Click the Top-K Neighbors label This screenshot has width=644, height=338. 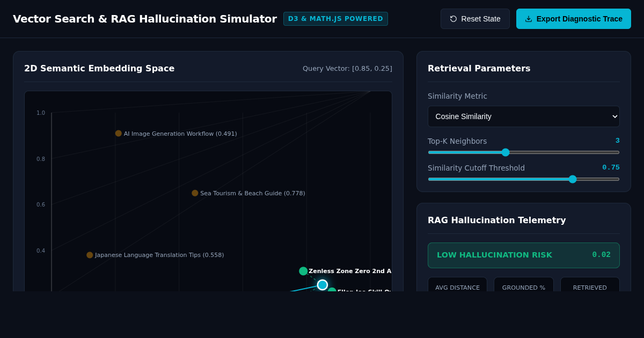click(x=457, y=141)
